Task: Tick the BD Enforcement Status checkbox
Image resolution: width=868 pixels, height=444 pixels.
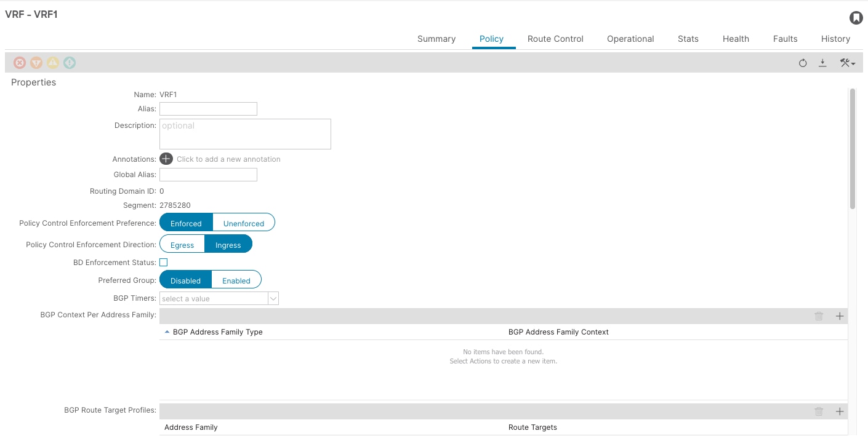Action: coord(164,263)
